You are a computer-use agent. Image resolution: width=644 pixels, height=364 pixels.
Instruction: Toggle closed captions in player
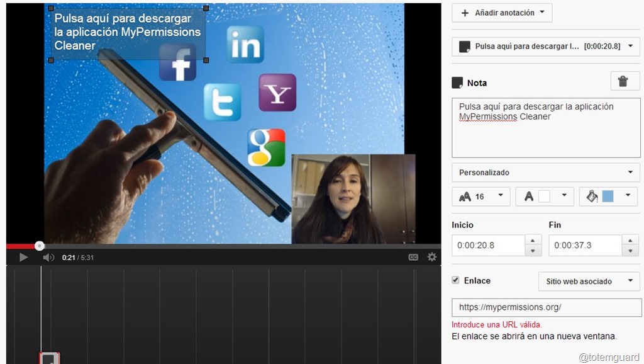[x=413, y=257]
